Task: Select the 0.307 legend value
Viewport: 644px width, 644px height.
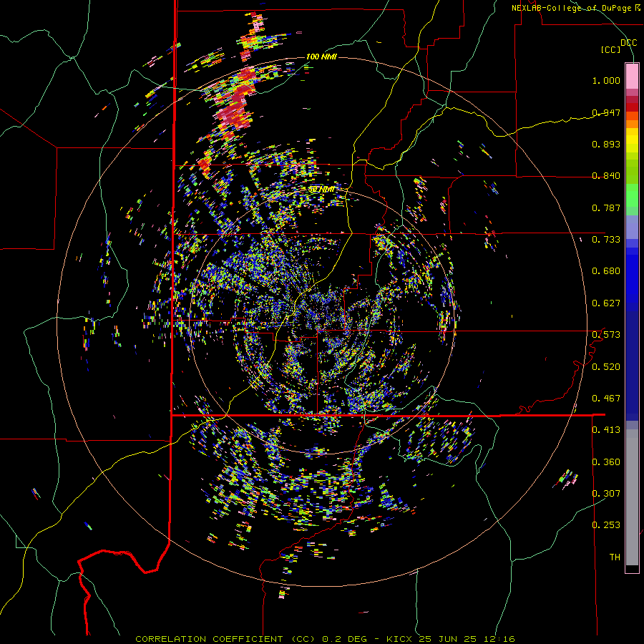Action: (x=606, y=493)
